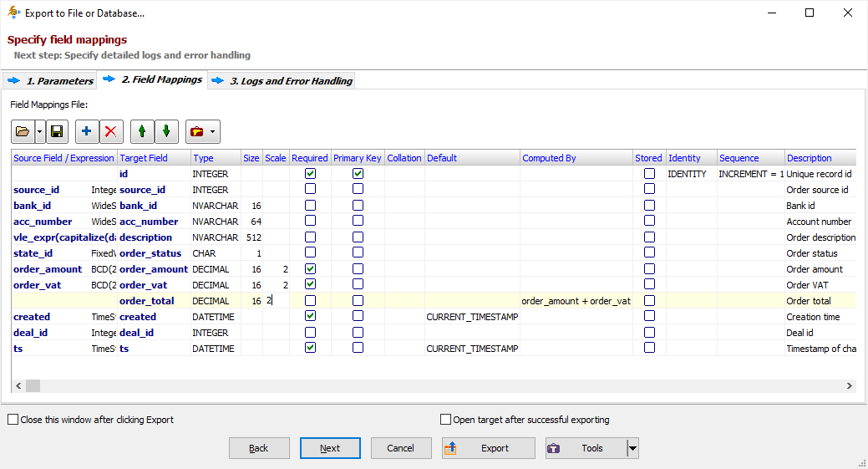Click the order_amount + order_vat computed expression

[x=576, y=301]
